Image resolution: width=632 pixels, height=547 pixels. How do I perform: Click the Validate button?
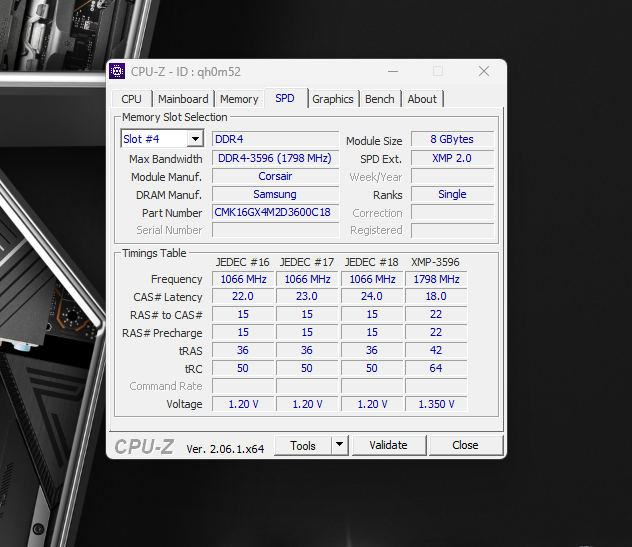(389, 445)
